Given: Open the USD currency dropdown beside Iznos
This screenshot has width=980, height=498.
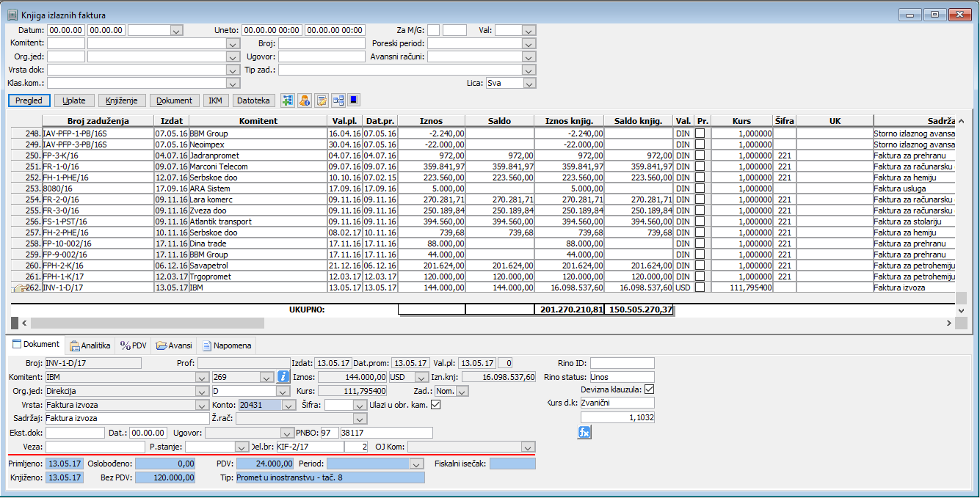Looking at the screenshot, I should 420,377.
